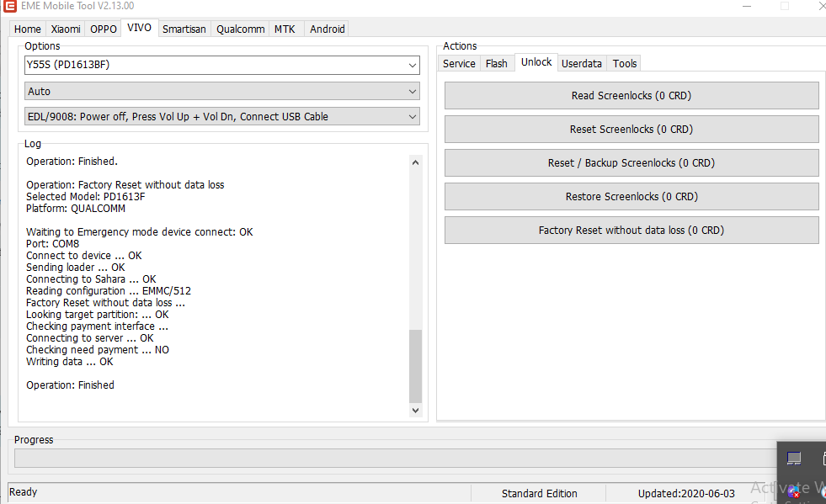
Task: Switch to the OPPO tab
Action: coord(104,29)
